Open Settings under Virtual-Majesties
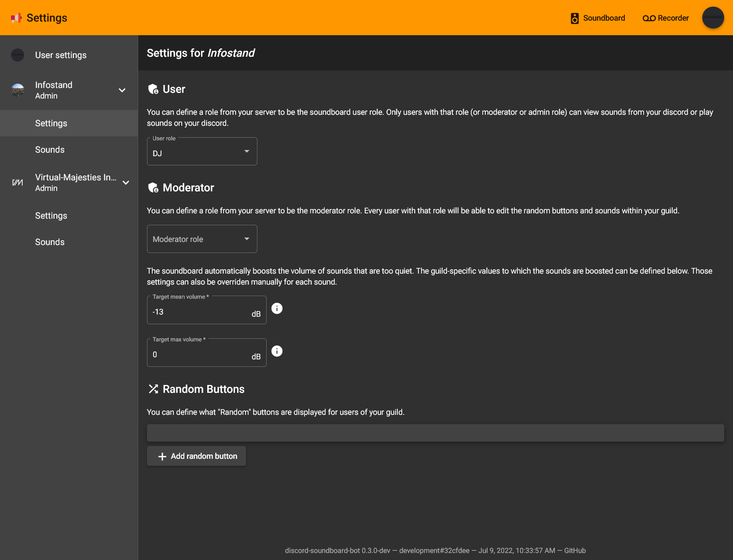This screenshot has width=733, height=560. click(x=51, y=216)
